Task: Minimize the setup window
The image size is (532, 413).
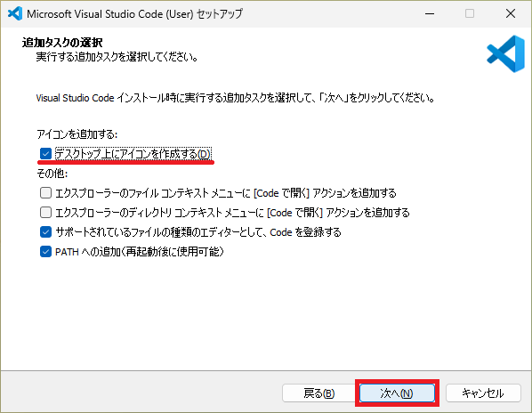Action: coord(430,13)
